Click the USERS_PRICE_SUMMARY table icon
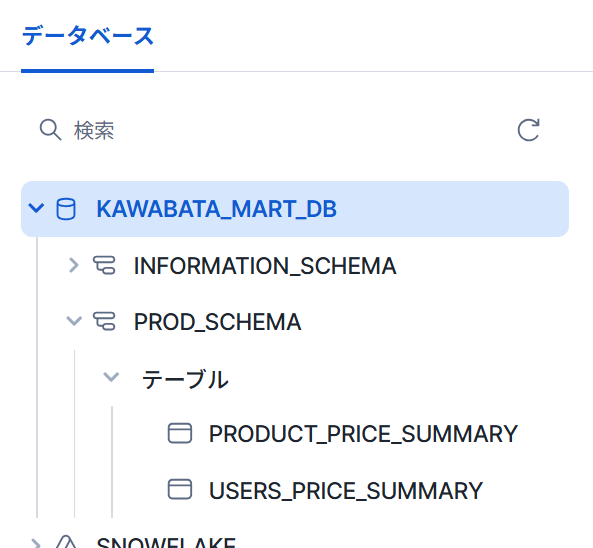Screen dimensions: 593x548 pos(180,489)
